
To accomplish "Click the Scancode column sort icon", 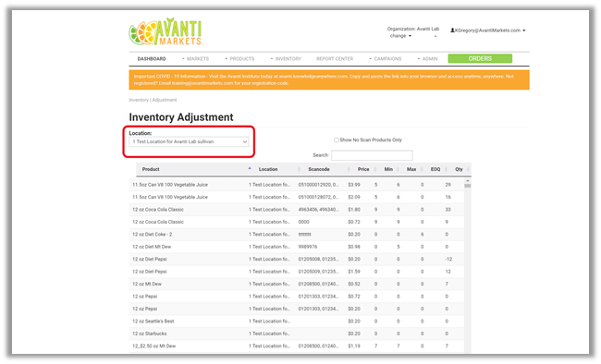I will tap(349, 169).
